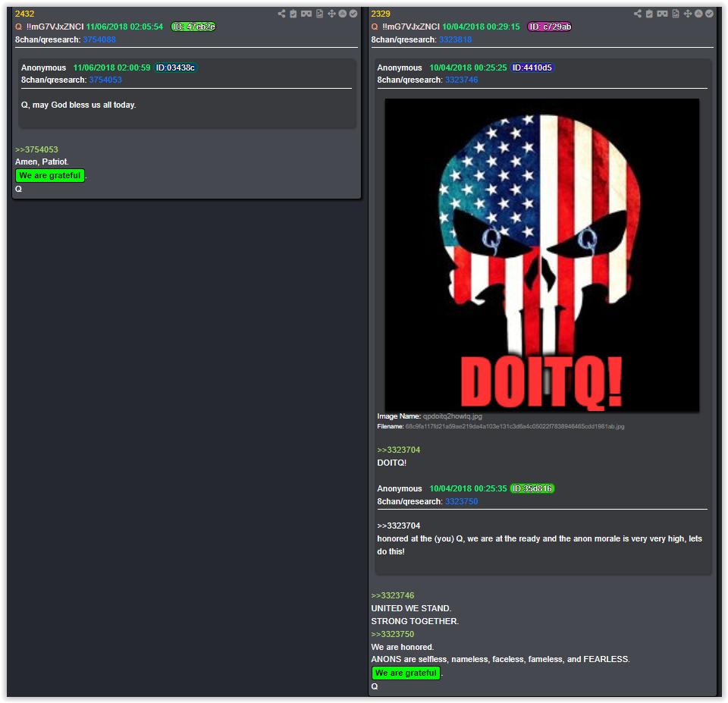Image resolution: width=728 pixels, height=703 pixels.
Task: Click the VR goggles icon on post 2432
Action: point(306,14)
